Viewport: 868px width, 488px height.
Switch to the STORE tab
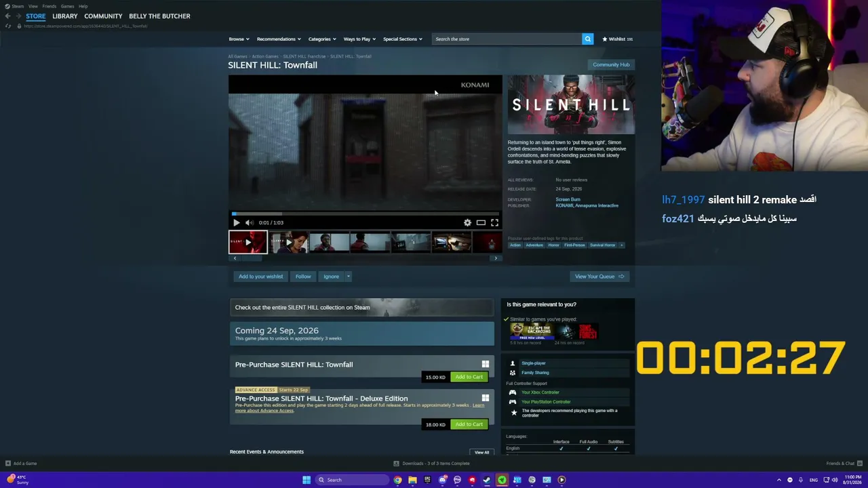tap(36, 16)
